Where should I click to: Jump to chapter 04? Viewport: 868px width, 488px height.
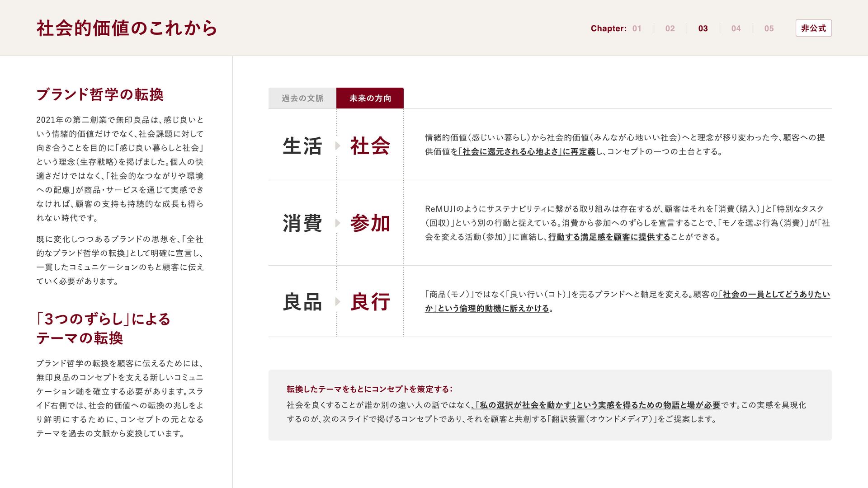tap(736, 28)
